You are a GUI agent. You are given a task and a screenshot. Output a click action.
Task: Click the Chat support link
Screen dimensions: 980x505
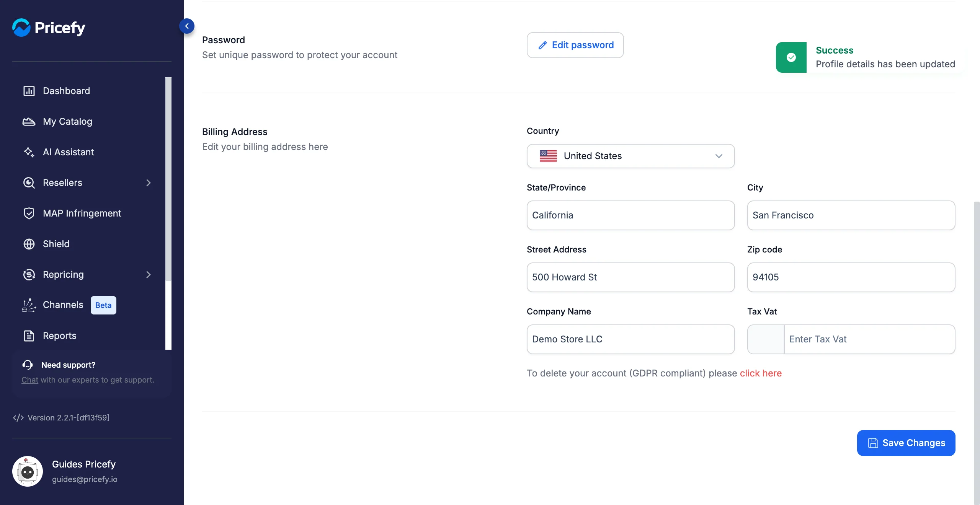[30, 380]
